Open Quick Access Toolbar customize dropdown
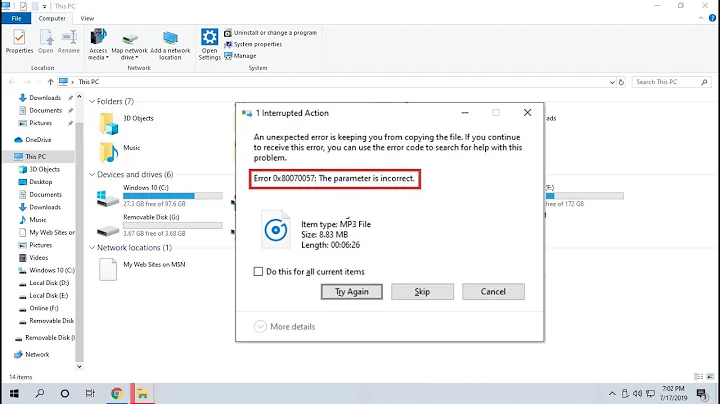The height and width of the screenshot is (404, 720). [45, 6]
